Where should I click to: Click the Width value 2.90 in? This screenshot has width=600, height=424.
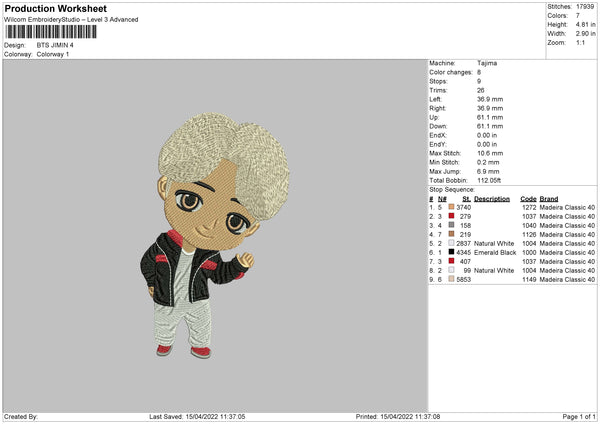point(585,34)
